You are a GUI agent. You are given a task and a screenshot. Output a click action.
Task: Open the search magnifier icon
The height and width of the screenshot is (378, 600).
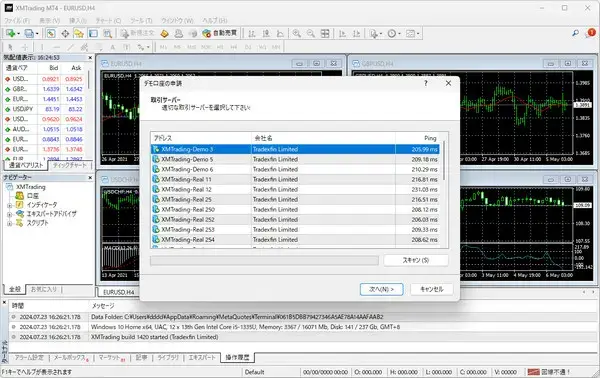575,33
